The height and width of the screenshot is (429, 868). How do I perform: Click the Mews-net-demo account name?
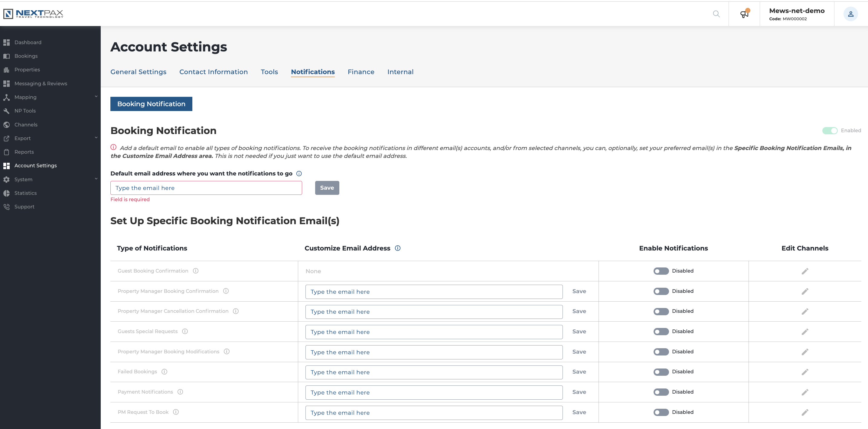797,11
